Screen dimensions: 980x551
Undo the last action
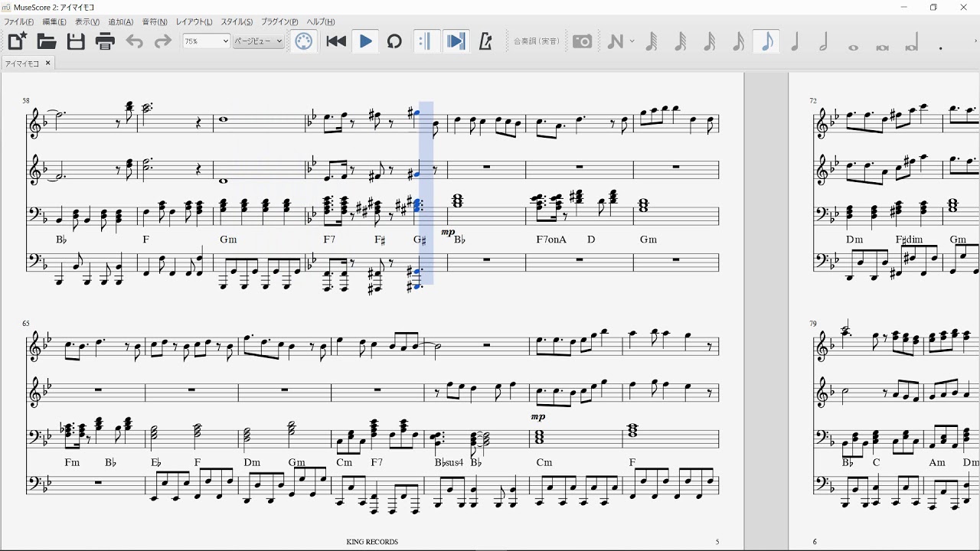pyautogui.click(x=134, y=41)
